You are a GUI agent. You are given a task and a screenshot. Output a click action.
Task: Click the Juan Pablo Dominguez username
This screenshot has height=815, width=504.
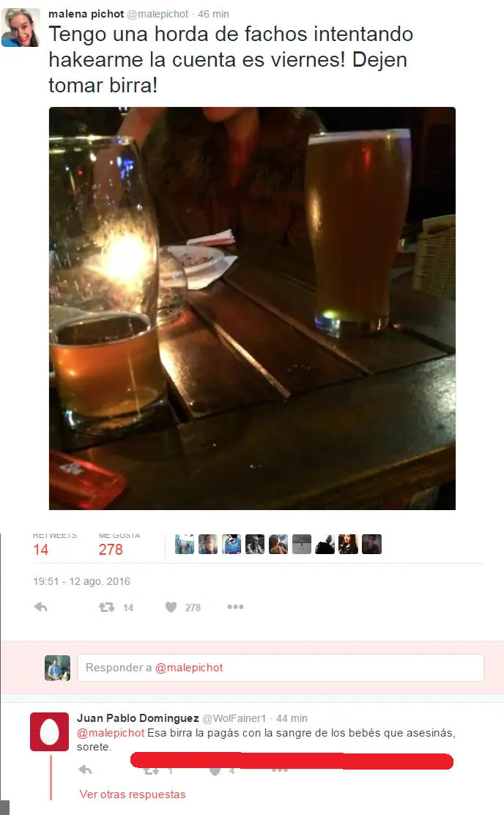(138, 718)
